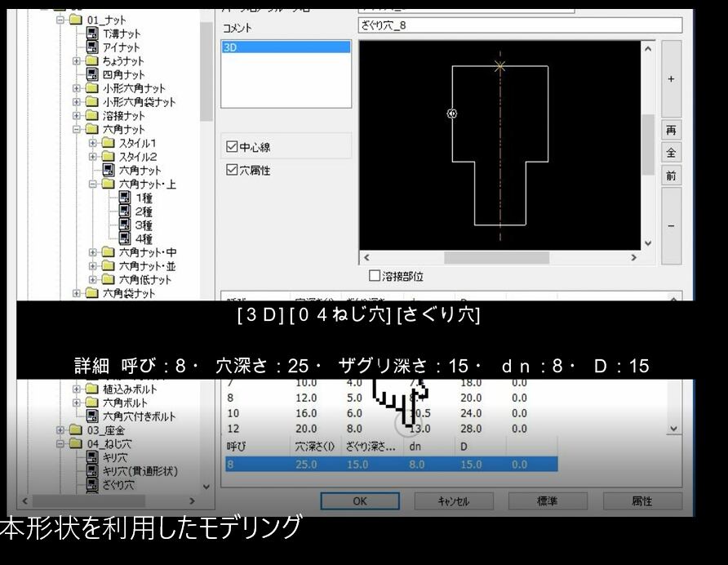The height and width of the screenshot is (565, 728).
Task: Select 1種 under 六角ナット・上
Action: (x=125, y=198)
